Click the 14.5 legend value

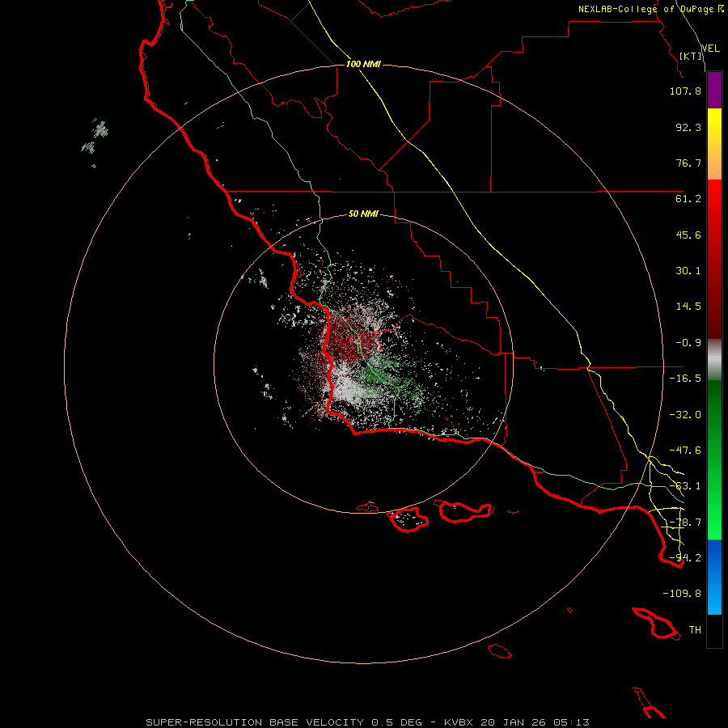click(688, 307)
